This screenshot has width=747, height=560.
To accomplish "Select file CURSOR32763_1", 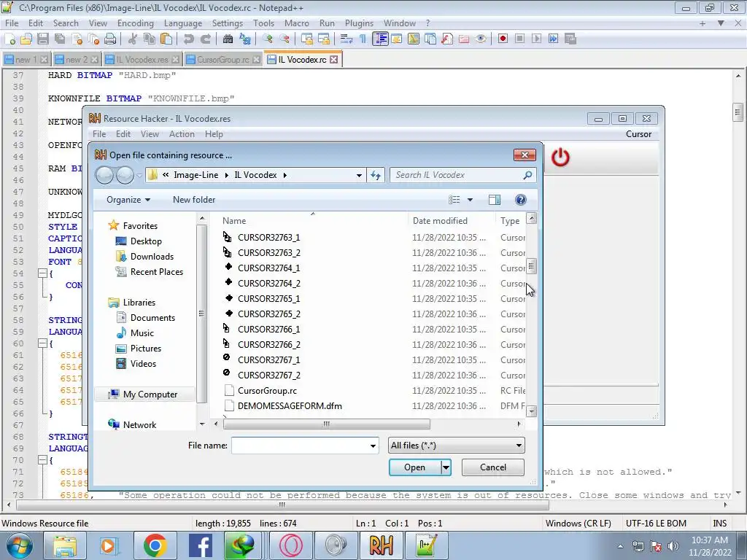I will tap(268, 238).
